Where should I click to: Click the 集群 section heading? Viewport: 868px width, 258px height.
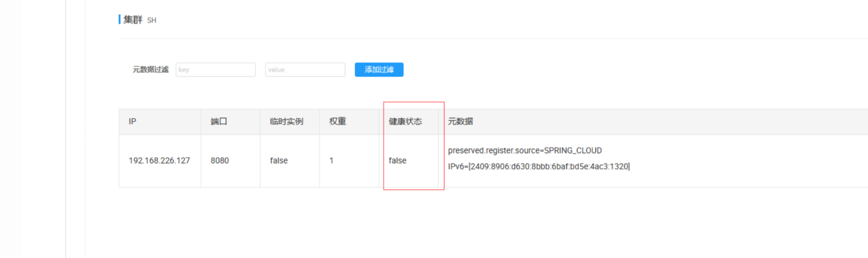coord(133,20)
